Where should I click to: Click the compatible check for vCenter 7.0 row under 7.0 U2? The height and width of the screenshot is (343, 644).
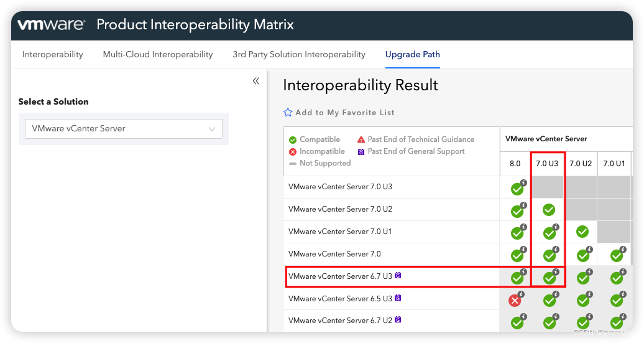point(583,255)
